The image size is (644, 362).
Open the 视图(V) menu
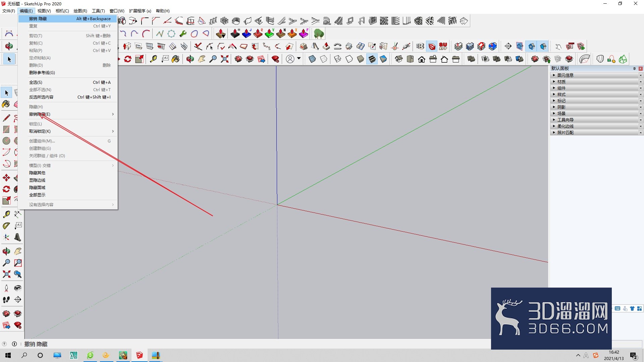click(x=44, y=11)
